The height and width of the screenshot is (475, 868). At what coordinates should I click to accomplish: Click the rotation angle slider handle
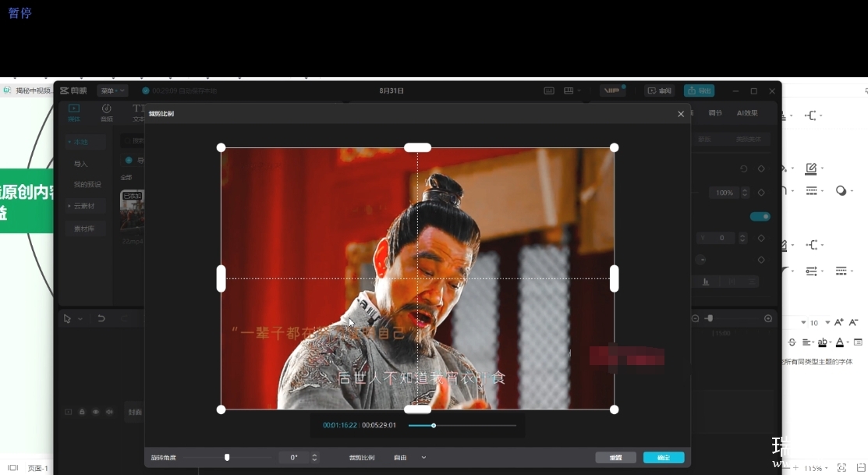click(x=227, y=457)
